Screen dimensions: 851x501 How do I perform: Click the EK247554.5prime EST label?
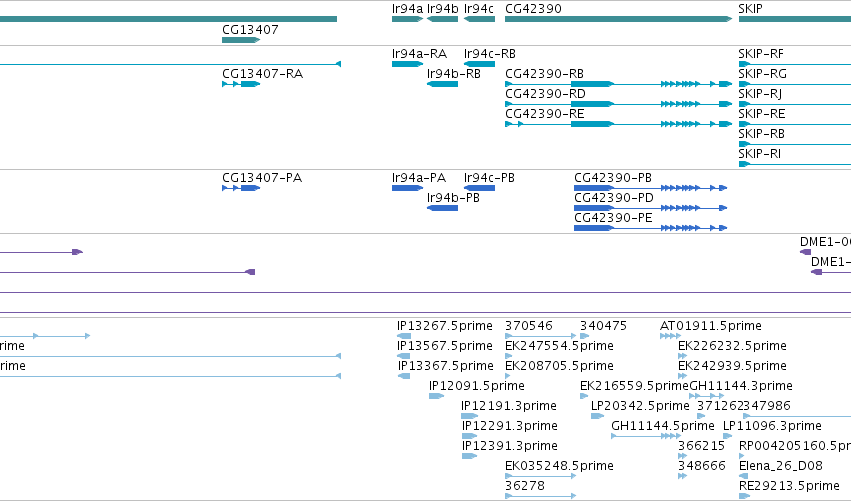[559, 346]
